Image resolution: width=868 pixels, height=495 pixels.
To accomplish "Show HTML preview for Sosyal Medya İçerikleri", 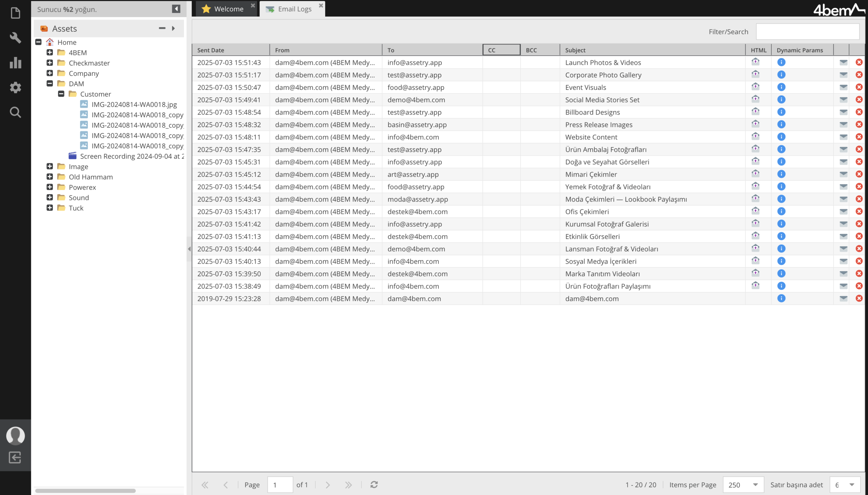I will pos(755,261).
